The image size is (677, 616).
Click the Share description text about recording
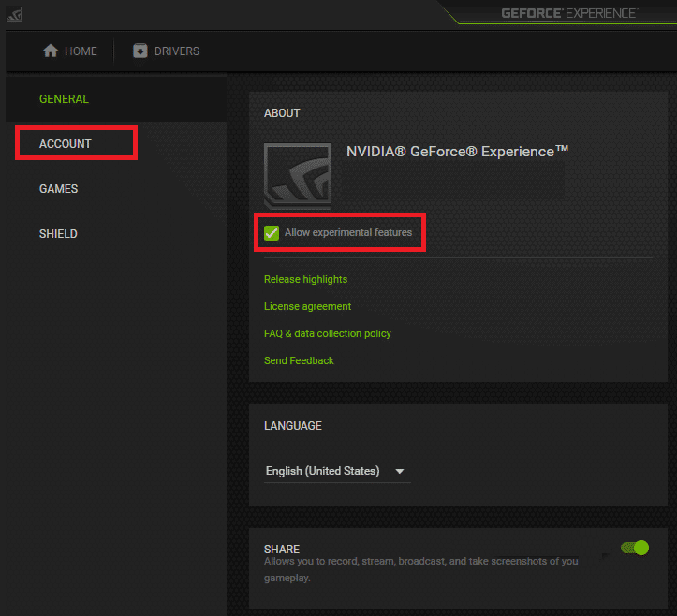point(421,569)
